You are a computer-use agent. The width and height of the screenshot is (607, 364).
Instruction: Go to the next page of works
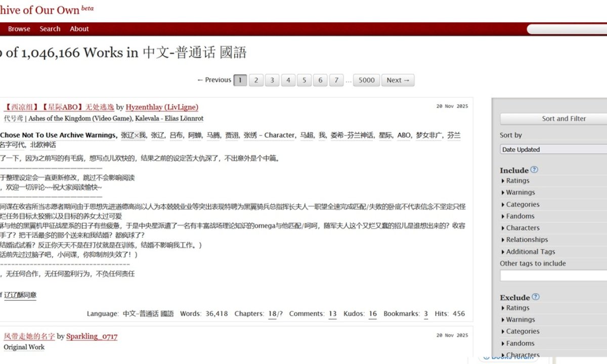[398, 80]
